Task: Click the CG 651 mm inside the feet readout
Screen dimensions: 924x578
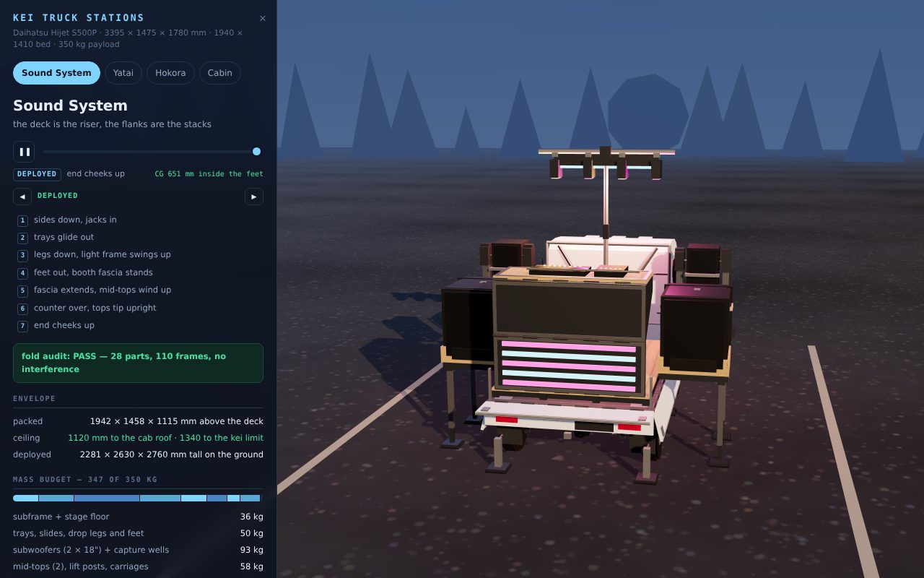Action: 209,174
